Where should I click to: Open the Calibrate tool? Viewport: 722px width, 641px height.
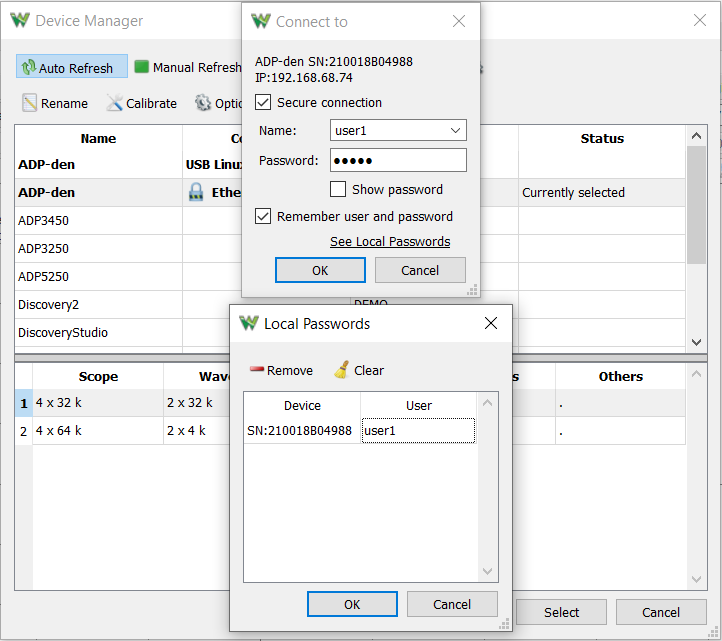pos(141,103)
